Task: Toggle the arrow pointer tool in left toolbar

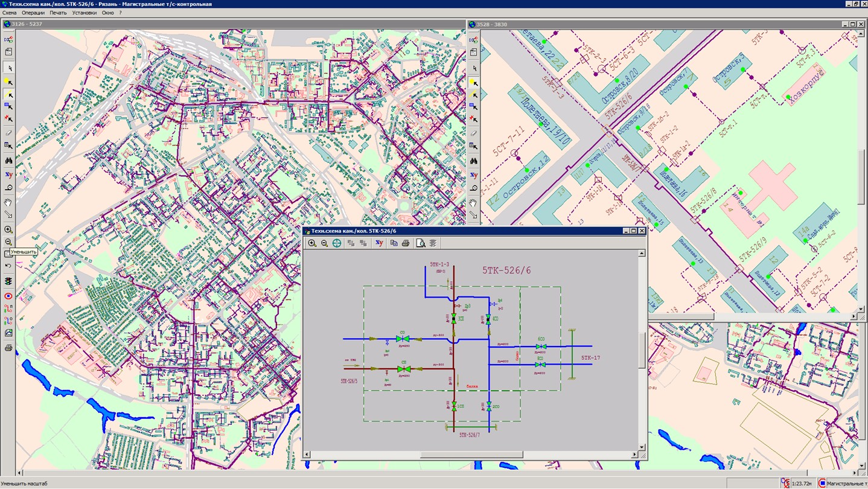Action: [x=8, y=68]
